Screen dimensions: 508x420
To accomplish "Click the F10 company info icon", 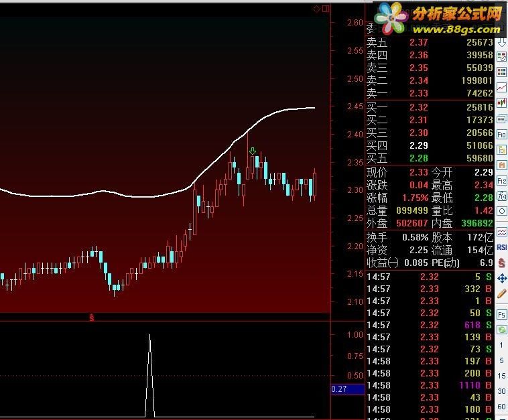I will tap(501, 134).
